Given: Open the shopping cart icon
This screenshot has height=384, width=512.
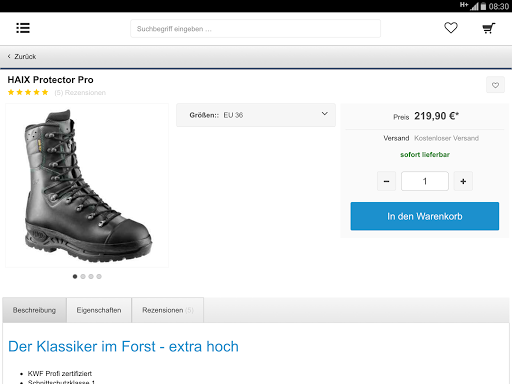Looking at the screenshot, I should [489, 28].
